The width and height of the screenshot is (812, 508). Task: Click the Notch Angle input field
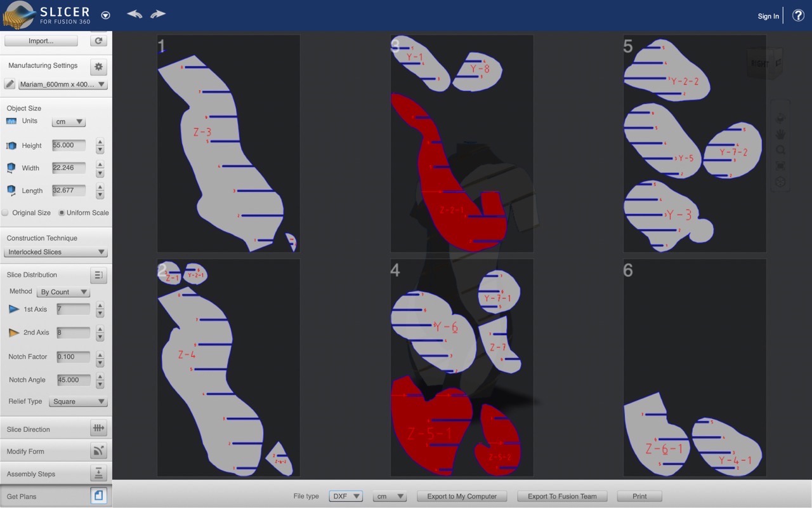[x=73, y=380]
